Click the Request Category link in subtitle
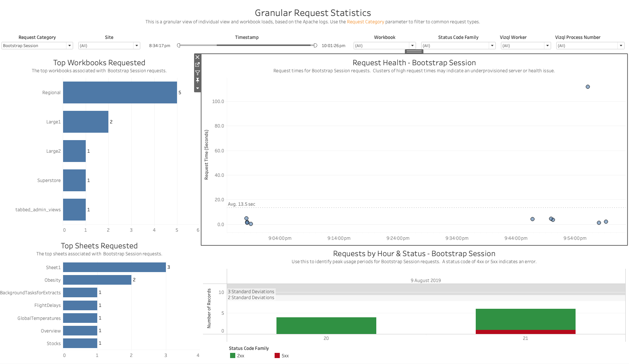The height and width of the screenshot is (364, 629). point(366,22)
